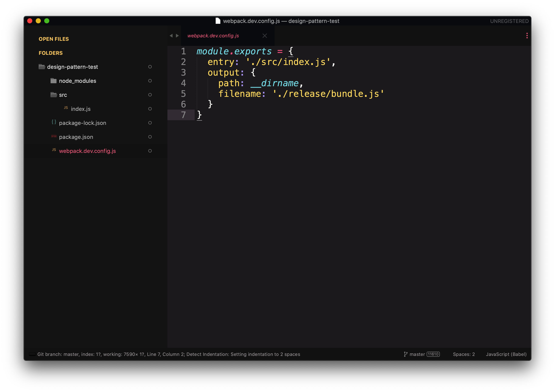Go to next tab with right arrow
555x392 pixels.
click(177, 36)
